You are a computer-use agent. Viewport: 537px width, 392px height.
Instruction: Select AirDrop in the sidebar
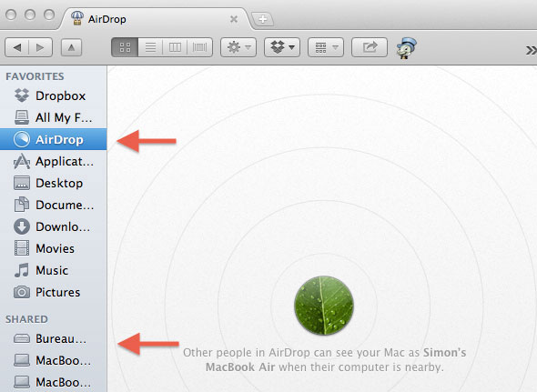coord(54,139)
